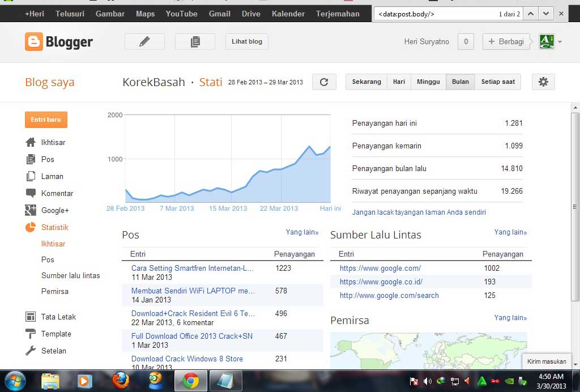This screenshot has height=392, width=580.
Task: Open 'Download Crack Windows 8 Store' link
Action: [x=187, y=359]
